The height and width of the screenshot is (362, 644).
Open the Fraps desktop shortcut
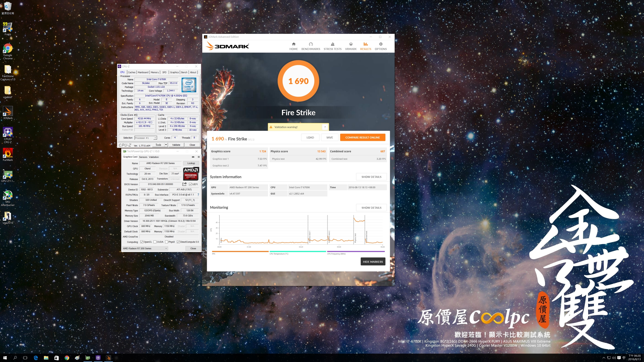8,29
